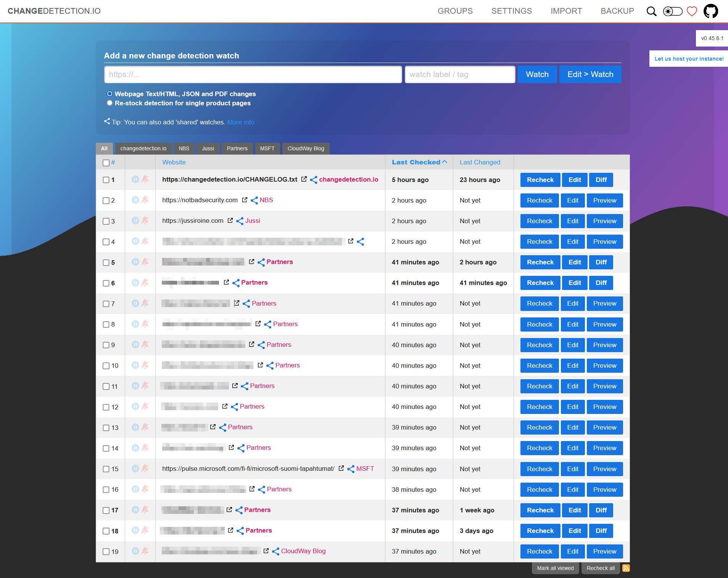728x578 pixels.
Task: Open external link icon in row 8
Action: 258,324
